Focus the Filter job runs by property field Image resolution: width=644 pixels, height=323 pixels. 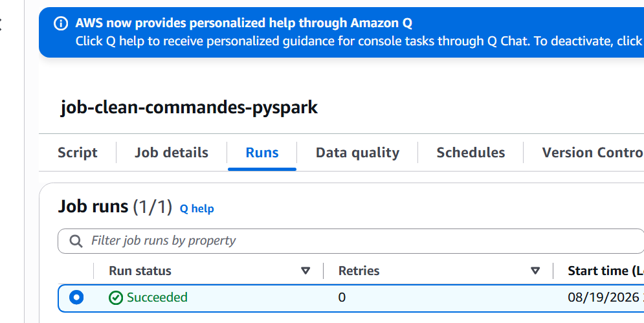pyautogui.click(x=351, y=241)
